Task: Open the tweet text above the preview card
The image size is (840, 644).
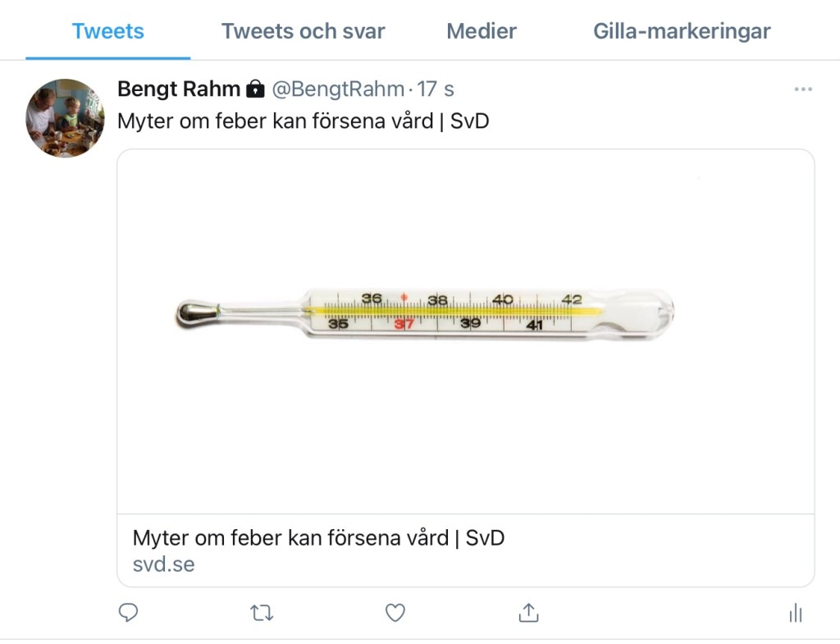Action: click(304, 121)
